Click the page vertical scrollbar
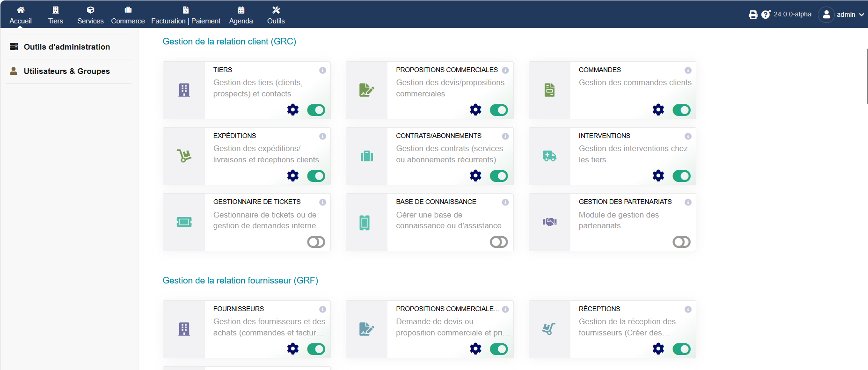Image resolution: width=868 pixels, height=370 pixels. pos(867,76)
